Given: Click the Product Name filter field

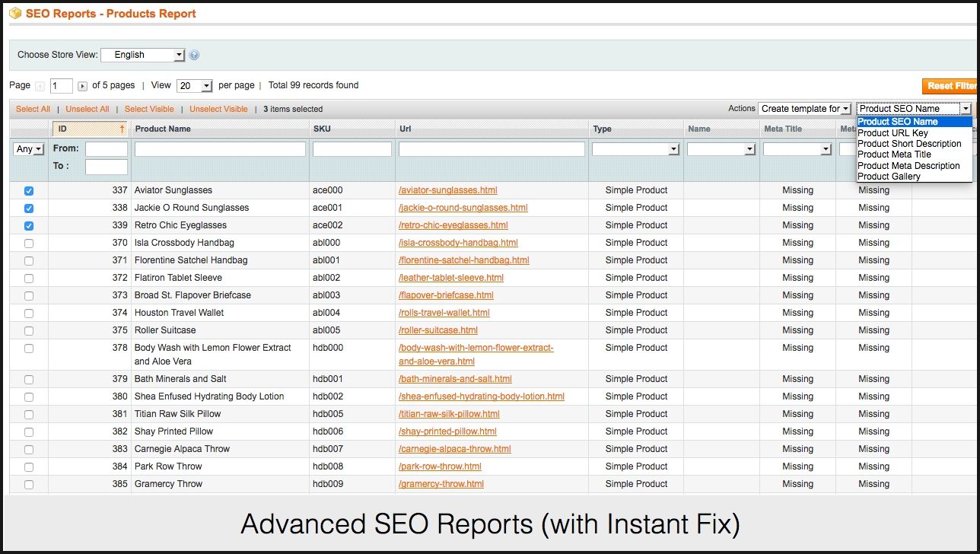Looking at the screenshot, I should point(220,149).
